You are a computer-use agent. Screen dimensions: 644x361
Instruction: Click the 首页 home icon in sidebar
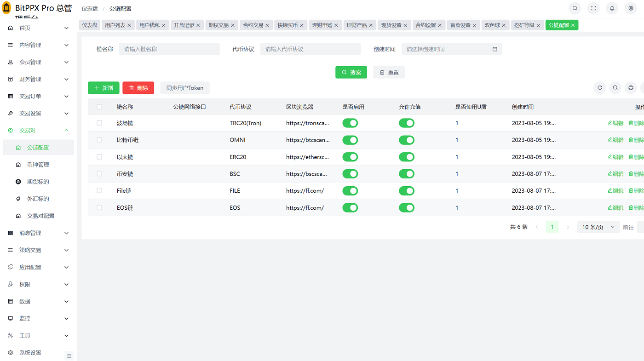[11, 28]
